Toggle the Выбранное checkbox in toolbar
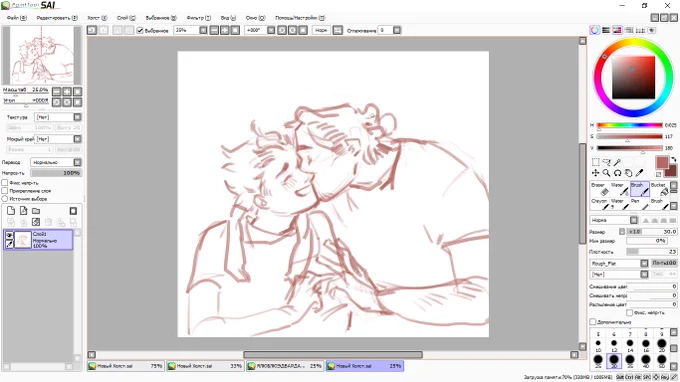 click(140, 30)
